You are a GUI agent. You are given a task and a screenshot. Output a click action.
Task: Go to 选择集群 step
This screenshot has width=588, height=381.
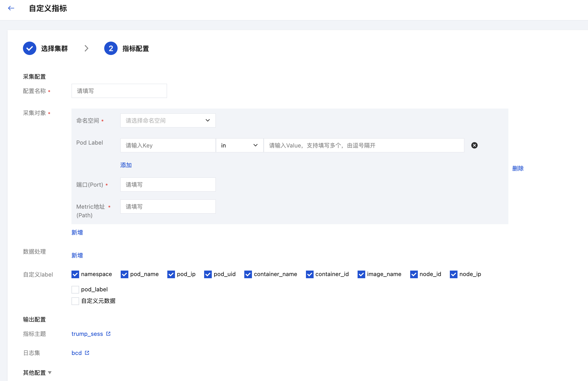click(54, 49)
